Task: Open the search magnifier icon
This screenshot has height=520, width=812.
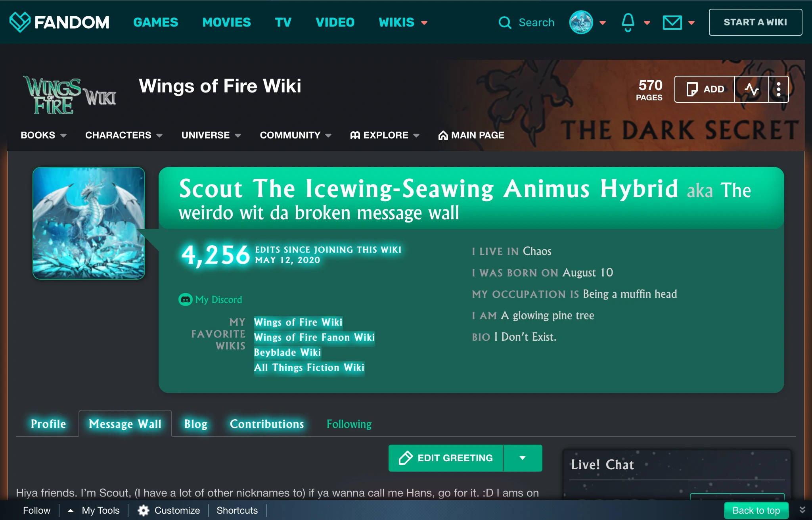Action: pos(505,23)
